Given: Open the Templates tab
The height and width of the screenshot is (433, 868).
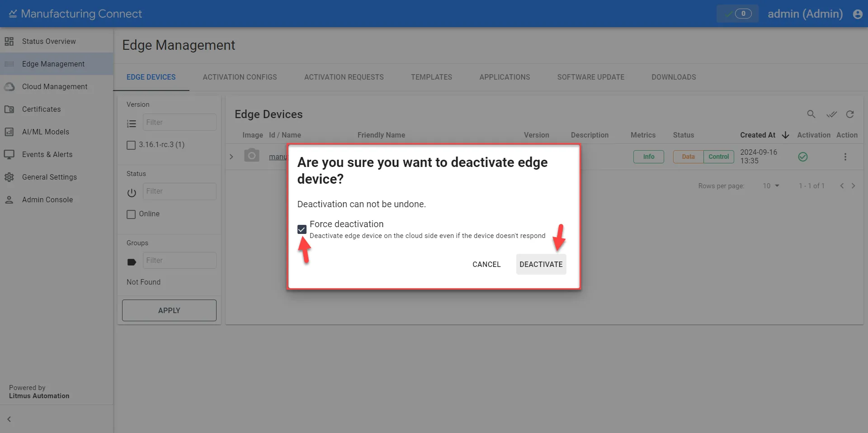Looking at the screenshot, I should [431, 77].
